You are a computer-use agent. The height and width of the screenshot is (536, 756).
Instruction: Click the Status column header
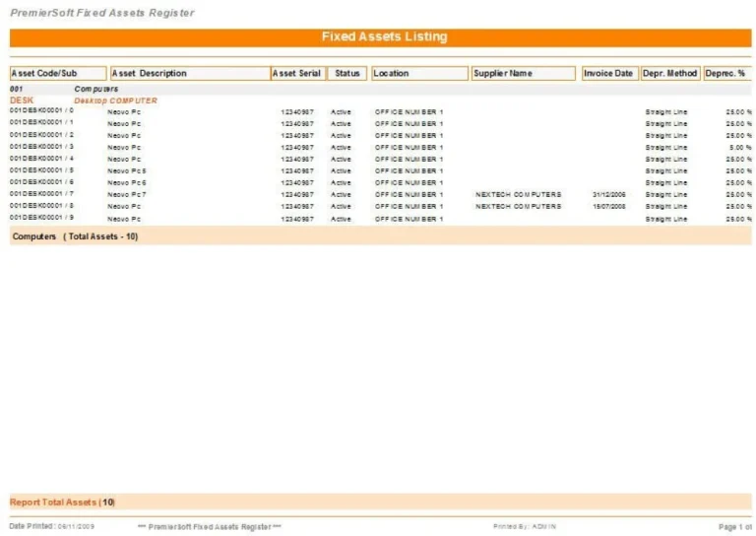click(x=347, y=73)
